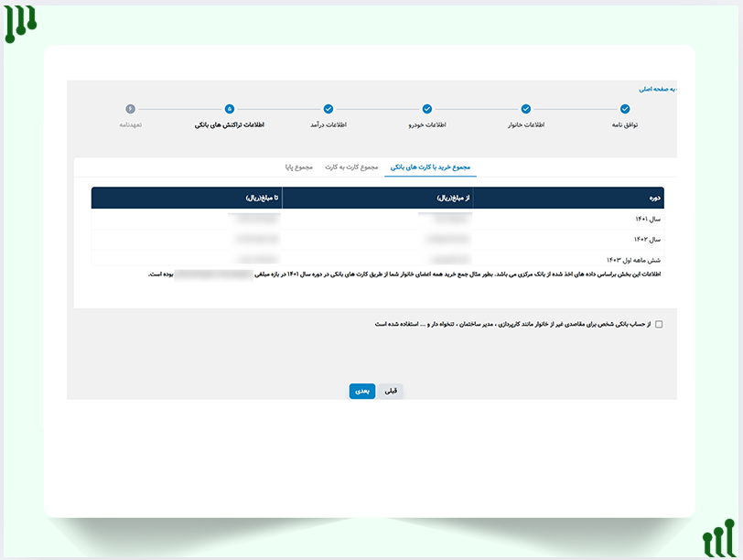
Task: Select the سال ۱۴۰۱ row label
Action: (x=648, y=219)
